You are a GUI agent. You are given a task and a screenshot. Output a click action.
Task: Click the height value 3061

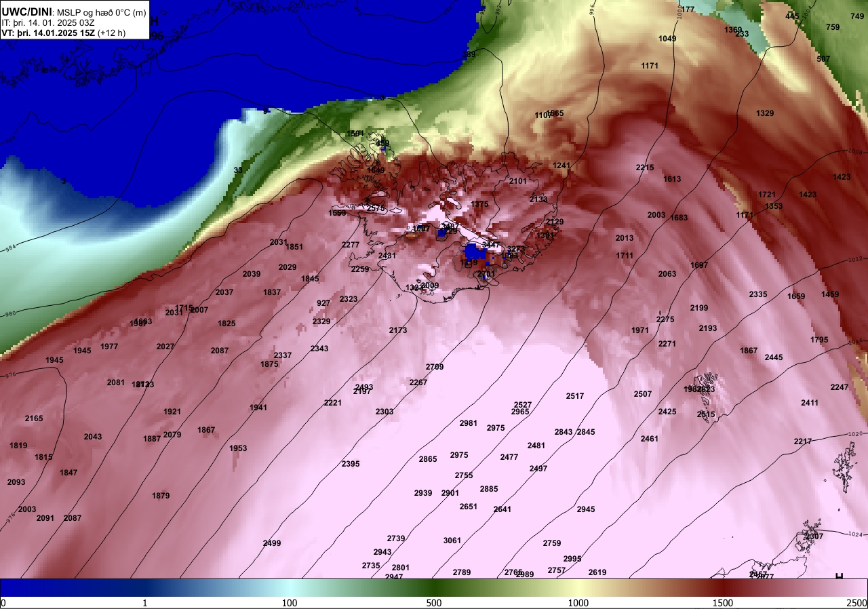[452, 541]
